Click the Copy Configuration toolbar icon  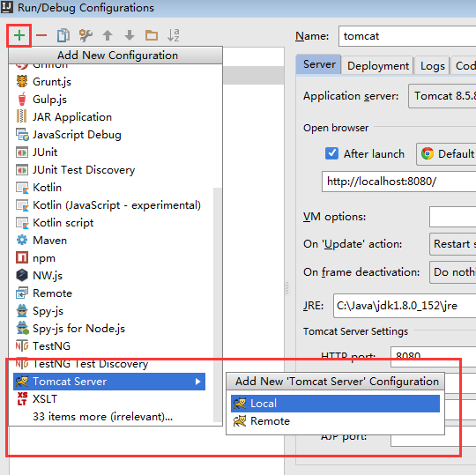(x=63, y=35)
